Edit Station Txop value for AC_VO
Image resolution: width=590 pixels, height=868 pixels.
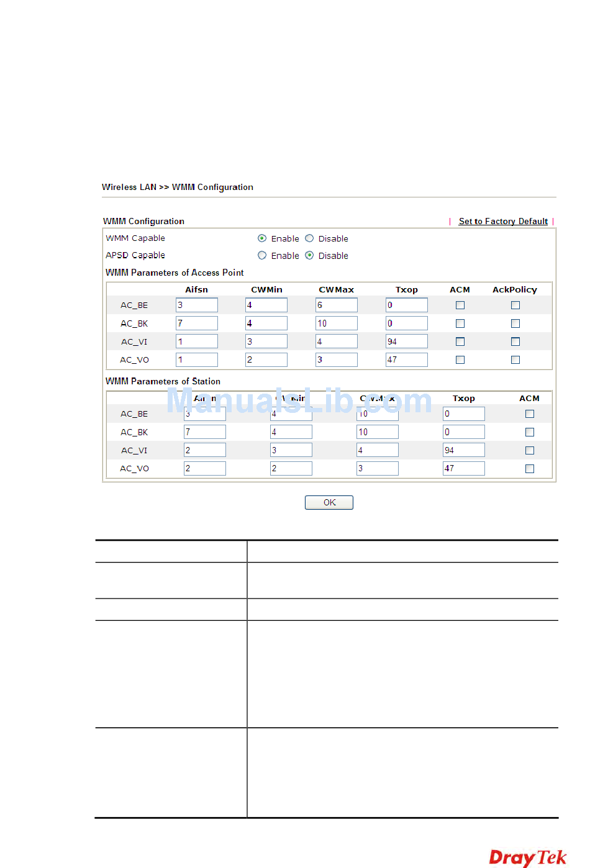tap(464, 469)
